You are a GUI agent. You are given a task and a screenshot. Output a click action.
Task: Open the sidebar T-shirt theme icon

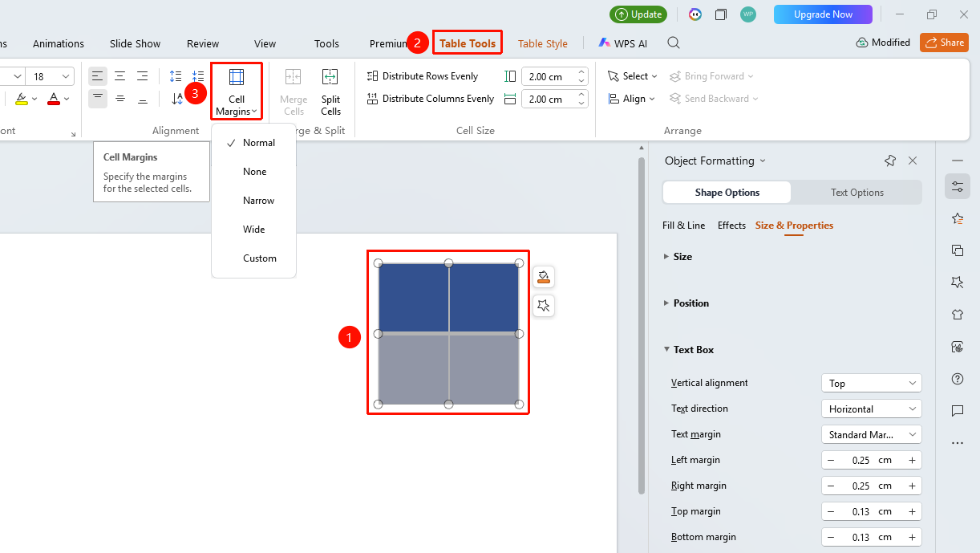click(957, 315)
